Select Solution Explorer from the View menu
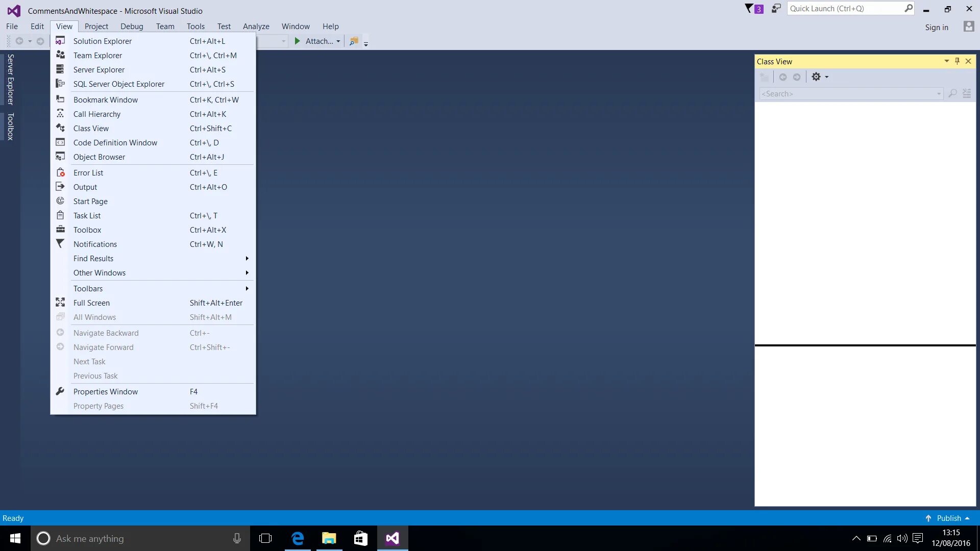Viewport: 980px width, 551px height. [x=102, y=41]
